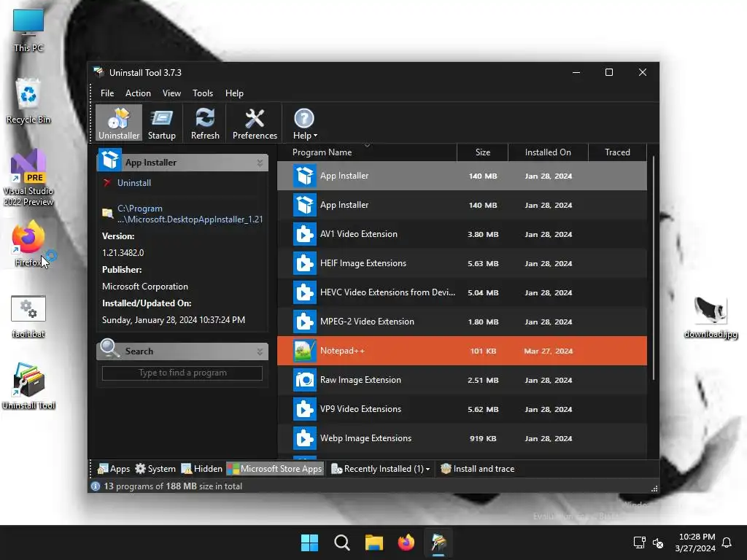
Task: Select the Raw Image Extension icon
Action: tap(304, 380)
